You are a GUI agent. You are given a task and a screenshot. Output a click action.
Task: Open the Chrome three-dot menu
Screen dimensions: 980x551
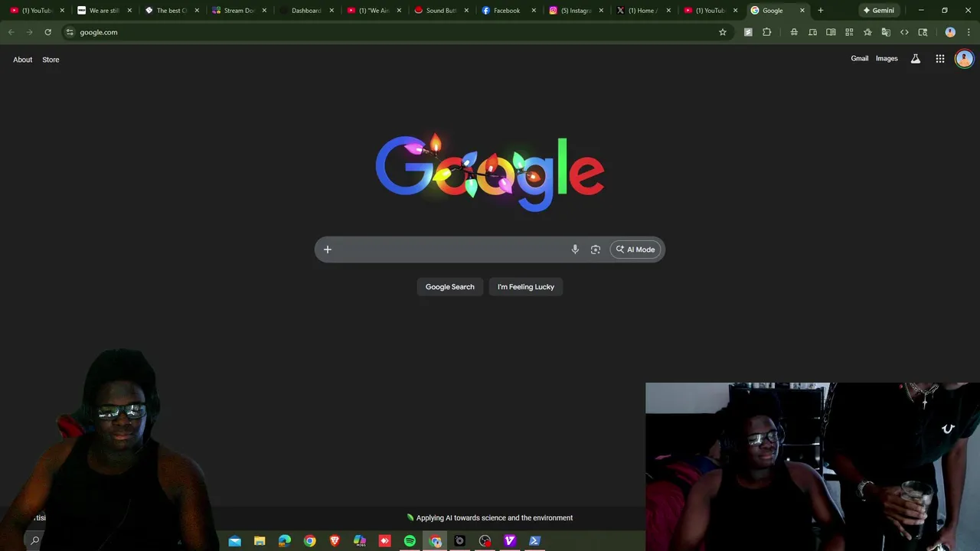point(969,32)
